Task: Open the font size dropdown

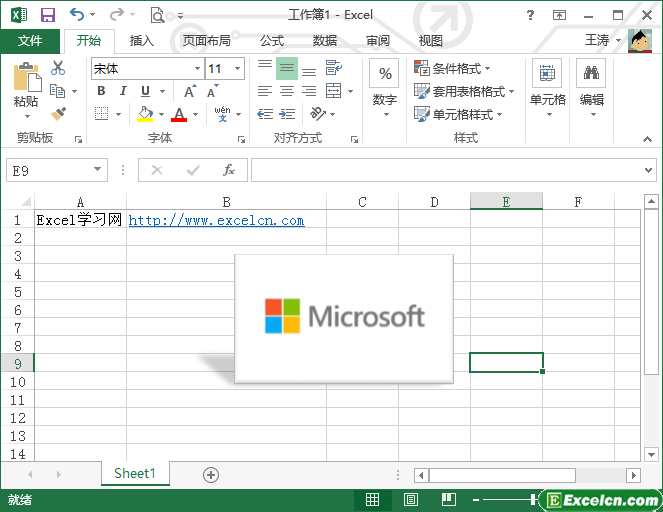Action: coord(237,69)
